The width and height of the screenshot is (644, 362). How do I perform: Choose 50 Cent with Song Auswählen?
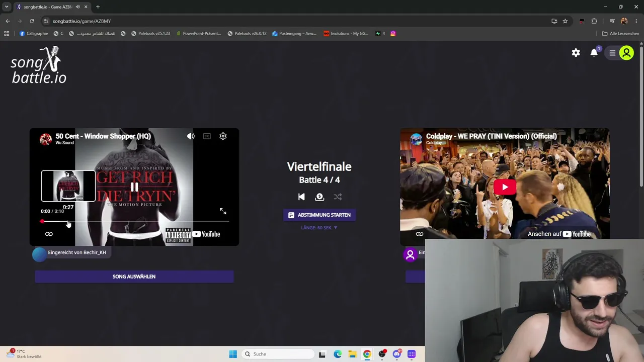coord(134,277)
